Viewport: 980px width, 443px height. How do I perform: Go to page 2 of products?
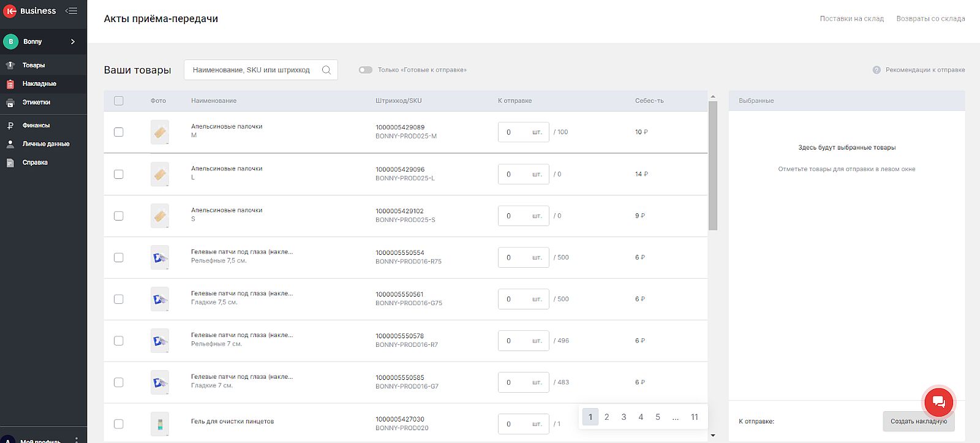click(607, 417)
